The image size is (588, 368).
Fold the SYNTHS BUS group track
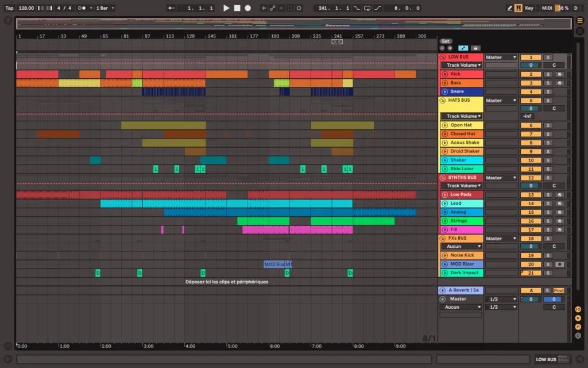click(443, 178)
